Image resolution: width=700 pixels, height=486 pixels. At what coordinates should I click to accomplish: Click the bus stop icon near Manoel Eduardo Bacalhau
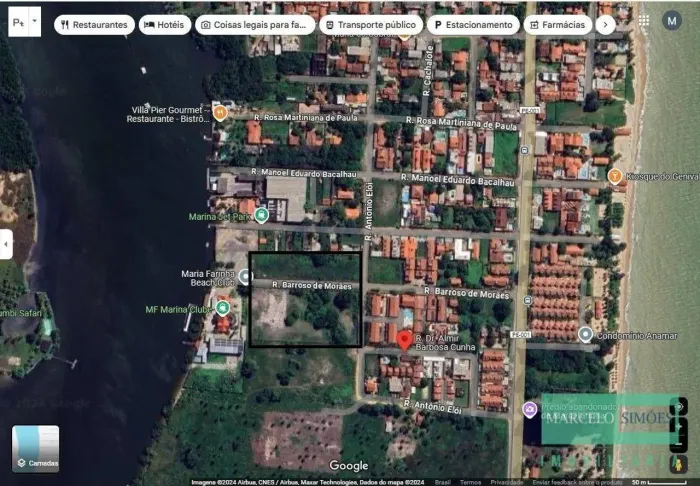[525, 150]
